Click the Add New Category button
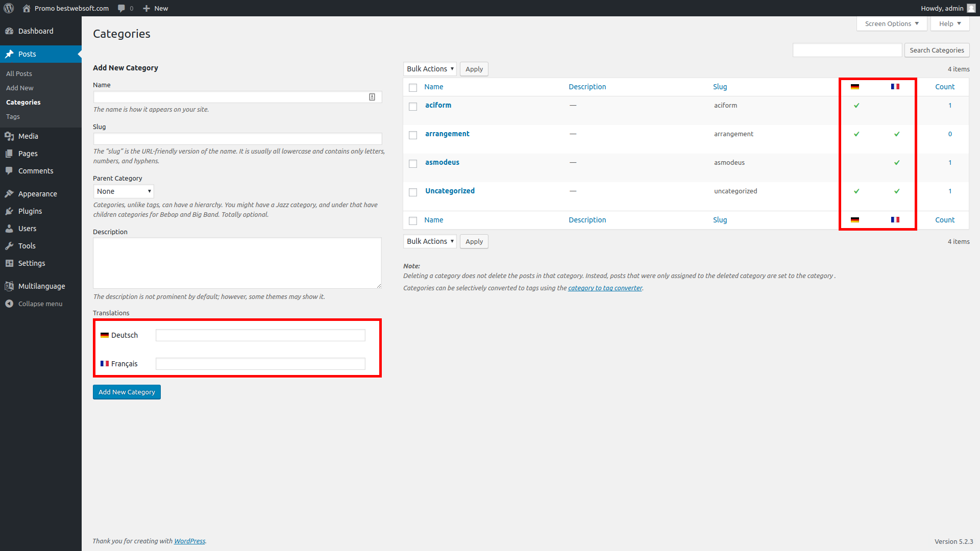Image resolution: width=980 pixels, height=551 pixels. pos(127,392)
